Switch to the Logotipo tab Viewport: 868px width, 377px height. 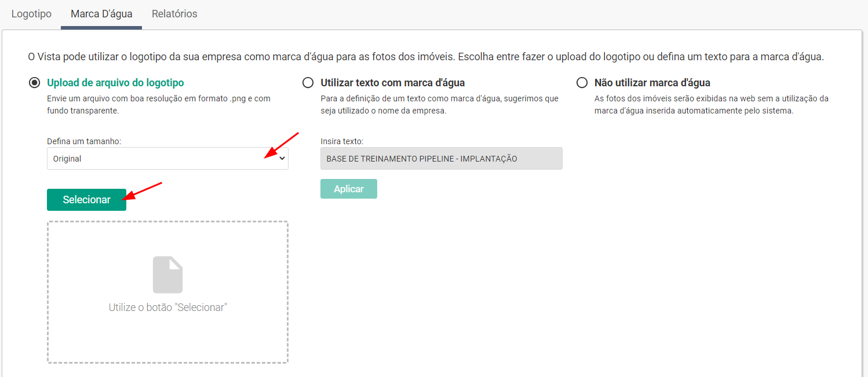pos(31,14)
